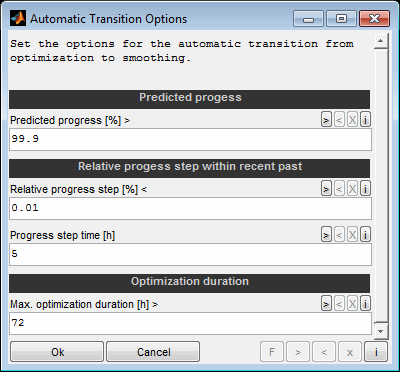Screen dimensions: 400x372
Task: Click the info icon for Progress step time
Action: click(365, 235)
